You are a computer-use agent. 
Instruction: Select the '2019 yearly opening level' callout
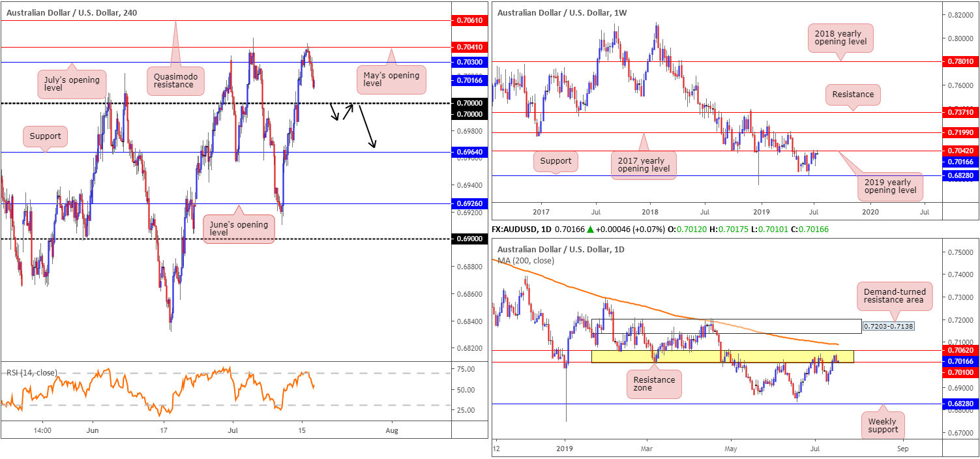pyautogui.click(x=889, y=186)
